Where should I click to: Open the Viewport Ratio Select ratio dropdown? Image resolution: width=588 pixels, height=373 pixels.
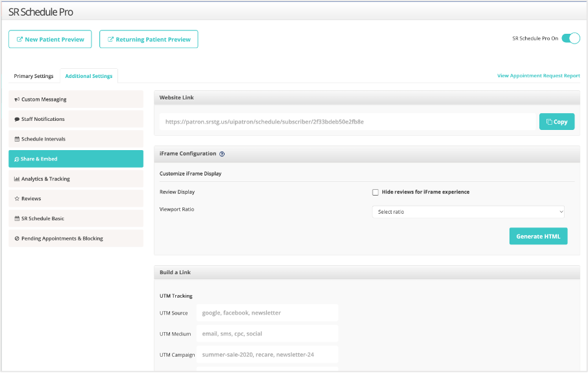(468, 212)
